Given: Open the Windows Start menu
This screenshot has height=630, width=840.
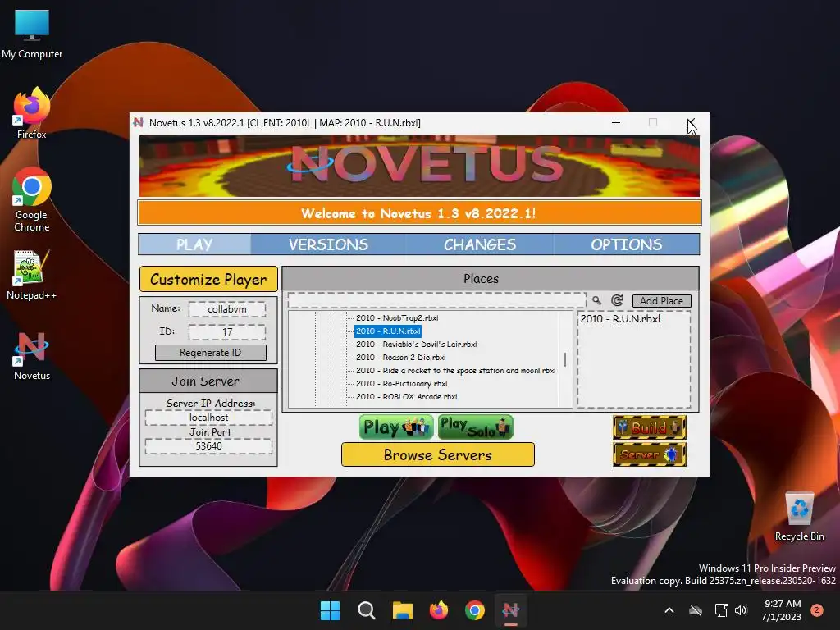Looking at the screenshot, I should pyautogui.click(x=330, y=610).
